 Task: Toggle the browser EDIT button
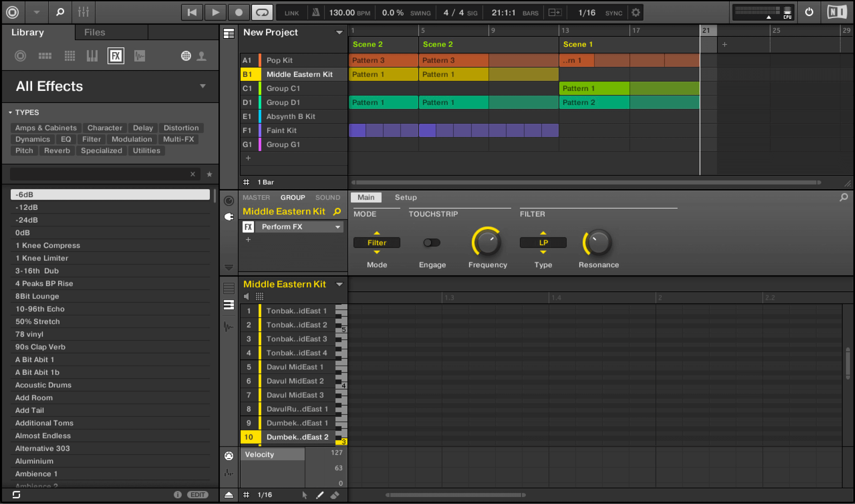[198, 494]
